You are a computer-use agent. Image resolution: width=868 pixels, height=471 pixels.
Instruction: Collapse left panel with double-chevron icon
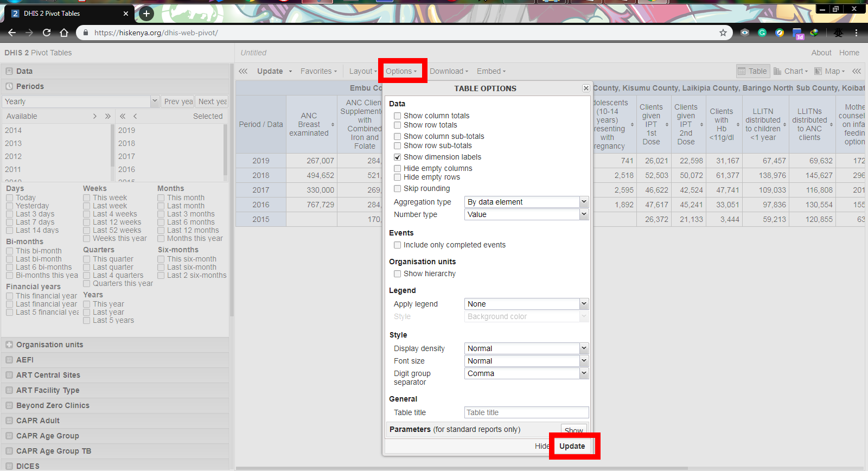point(243,71)
